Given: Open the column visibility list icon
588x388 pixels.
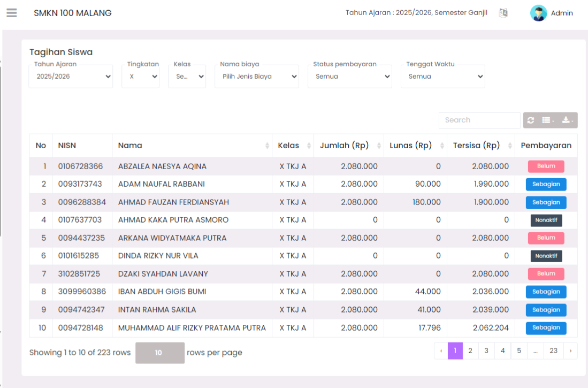Looking at the screenshot, I should coord(548,120).
